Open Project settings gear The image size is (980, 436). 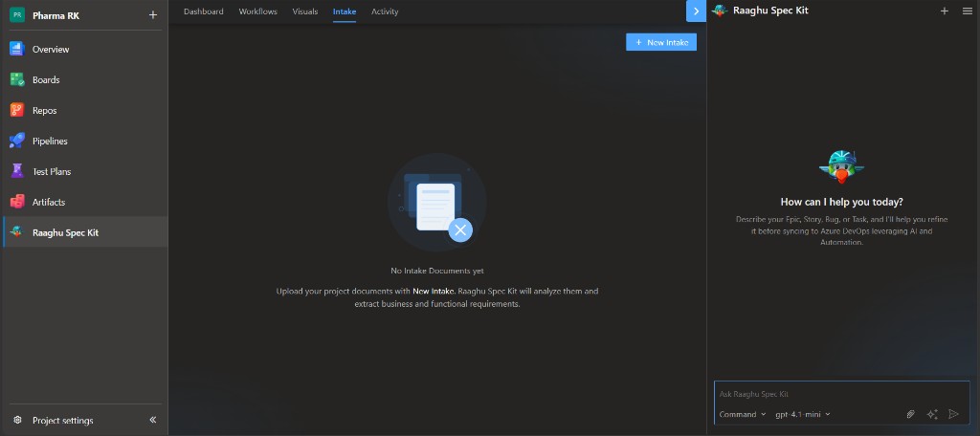point(17,421)
